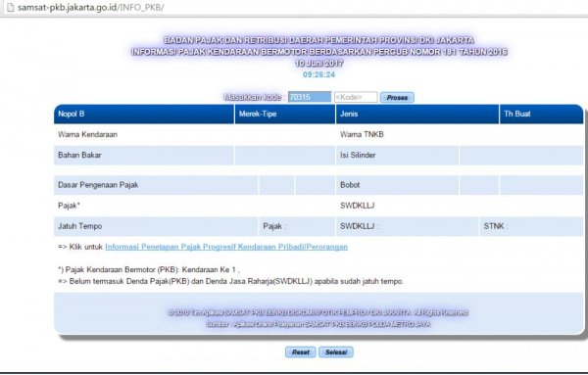This screenshot has height=375, width=588.
Task: Open Informasi Penetapan Pajak Progresif Kendaraan link
Action: [226, 247]
